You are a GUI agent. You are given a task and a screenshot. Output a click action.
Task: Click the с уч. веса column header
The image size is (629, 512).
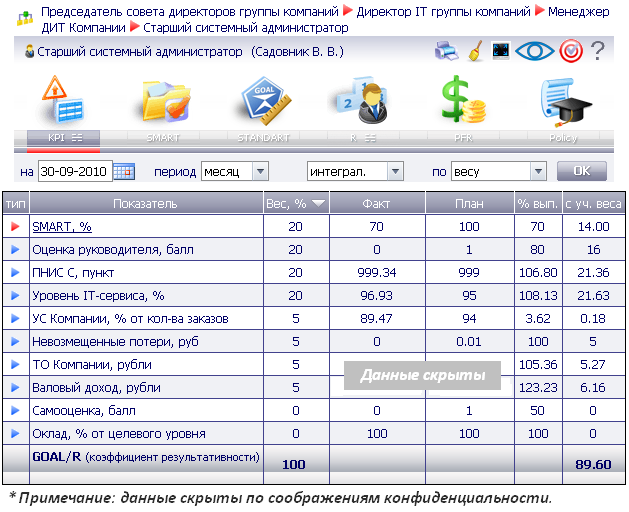593,204
